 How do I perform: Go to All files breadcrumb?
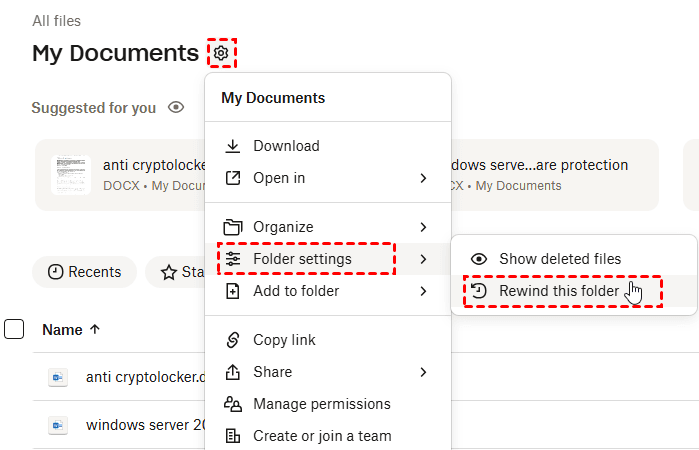click(x=56, y=21)
